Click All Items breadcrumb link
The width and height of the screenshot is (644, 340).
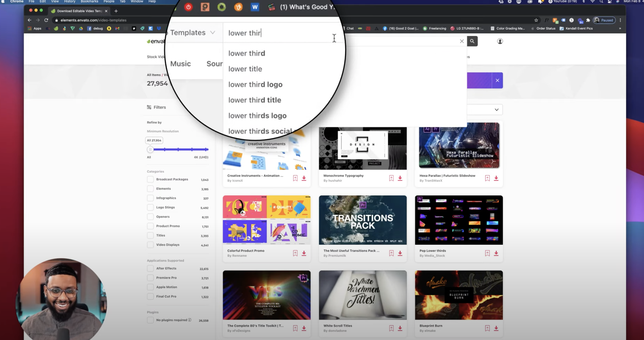154,75
